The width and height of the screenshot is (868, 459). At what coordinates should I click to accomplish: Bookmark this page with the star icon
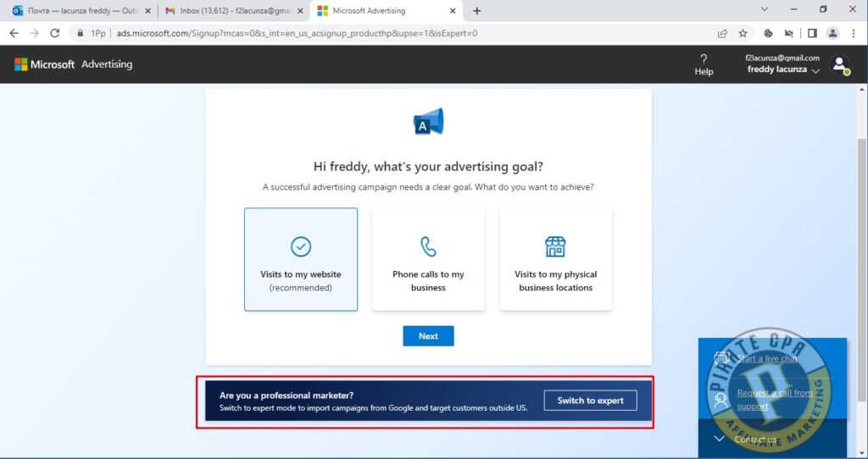coord(743,33)
